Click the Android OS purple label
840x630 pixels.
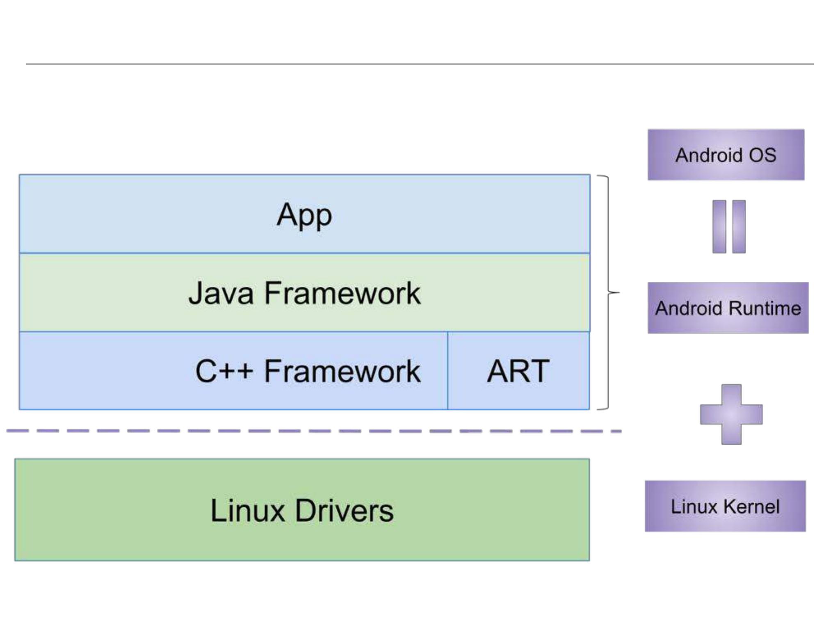(x=726, y=155)
